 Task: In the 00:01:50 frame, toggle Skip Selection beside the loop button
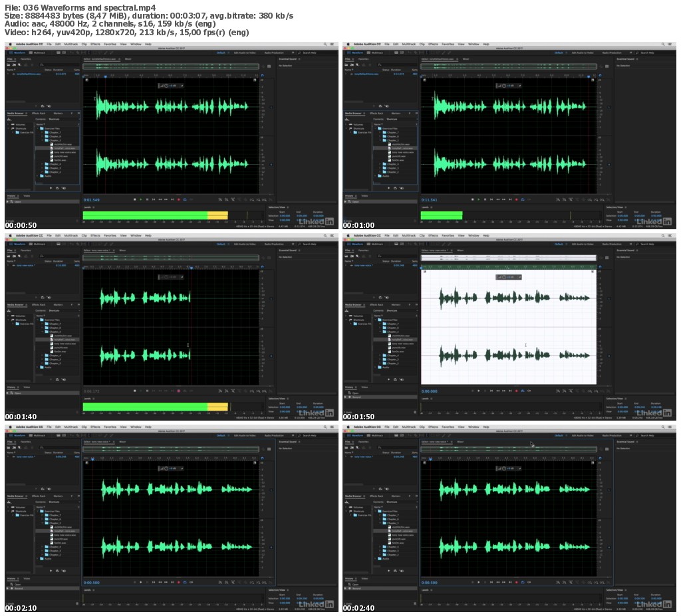[529, 391]
